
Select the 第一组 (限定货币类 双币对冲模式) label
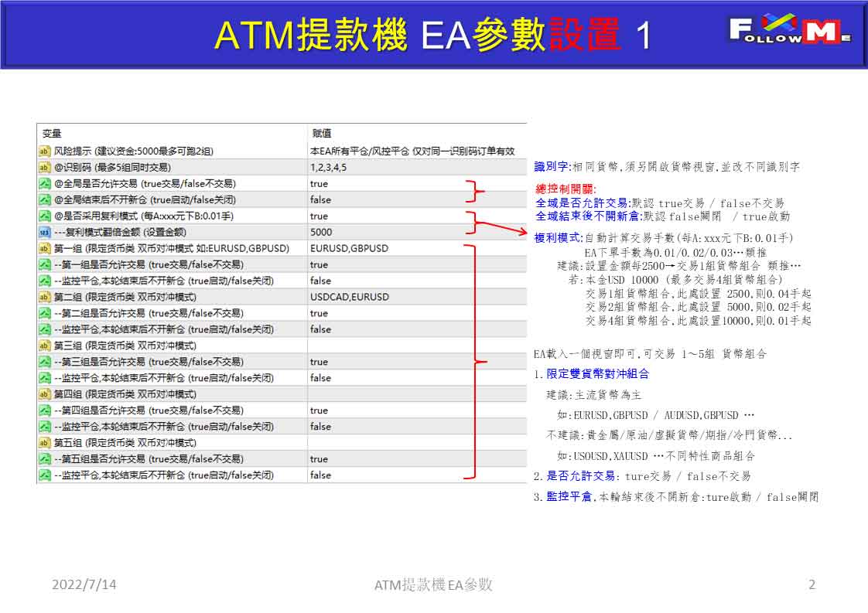click(171, 248)
